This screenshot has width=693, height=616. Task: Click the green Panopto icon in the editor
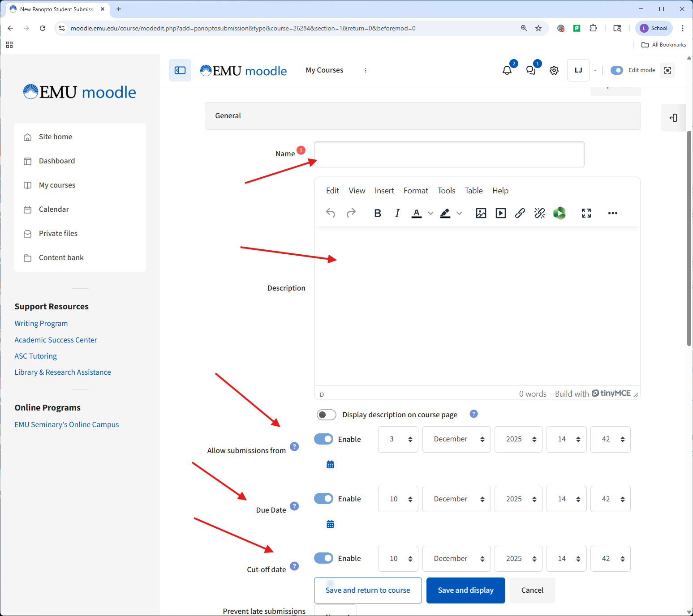pos(559,213)
